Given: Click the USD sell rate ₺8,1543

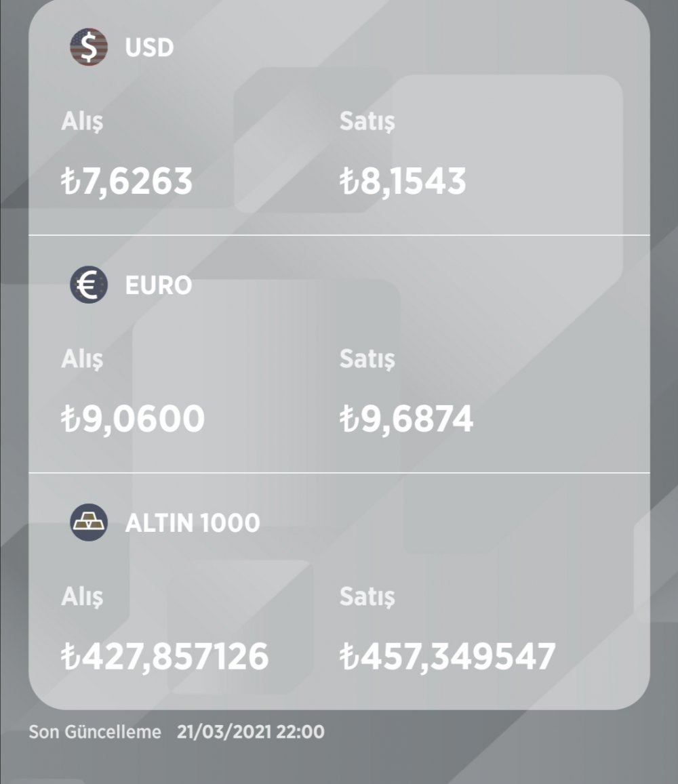Looking at the screenshot, I should coord(403,182).
